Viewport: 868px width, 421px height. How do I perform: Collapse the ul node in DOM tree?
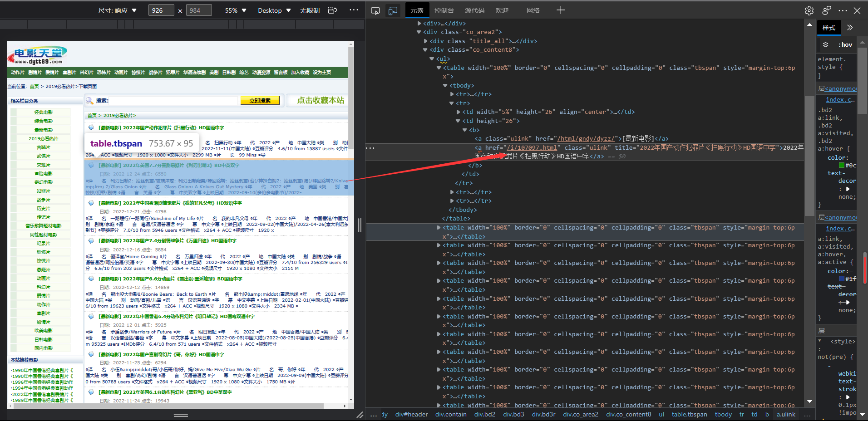(x=432, y=59)
